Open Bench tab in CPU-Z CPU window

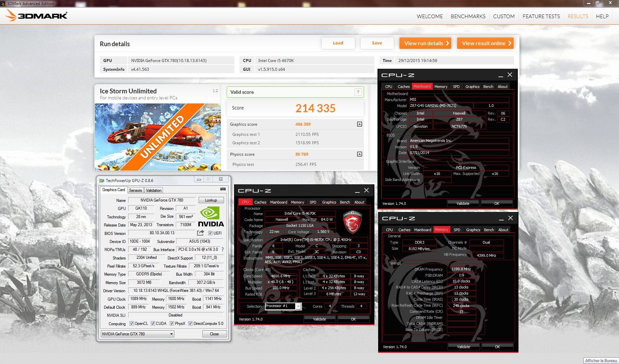point(345,202)
